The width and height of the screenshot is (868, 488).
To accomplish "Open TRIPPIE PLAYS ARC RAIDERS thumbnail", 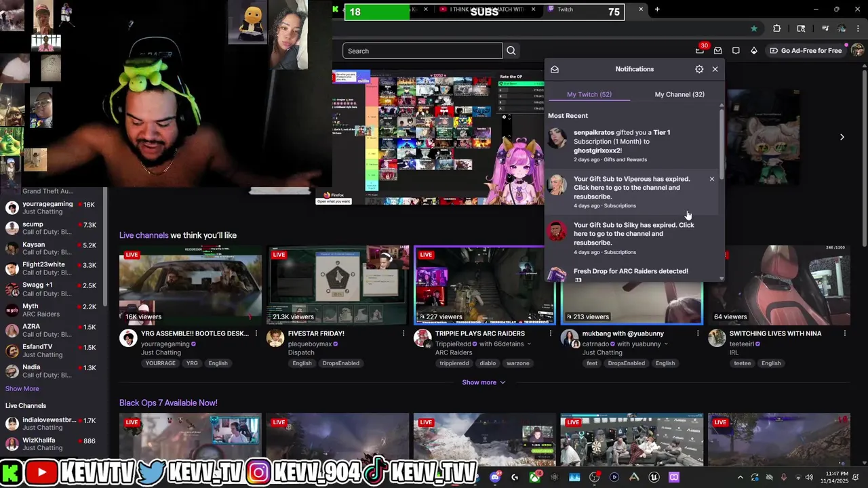I will point(485,285).
